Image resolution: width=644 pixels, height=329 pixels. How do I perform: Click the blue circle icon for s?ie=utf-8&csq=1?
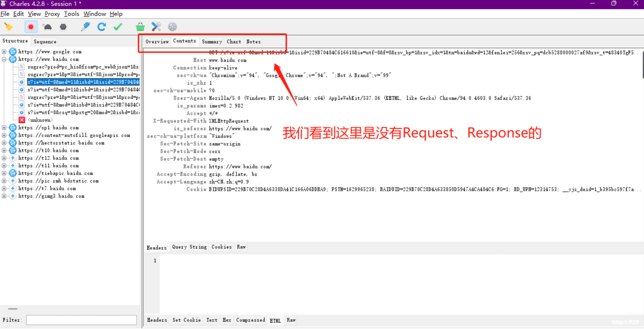pos(22,112)
